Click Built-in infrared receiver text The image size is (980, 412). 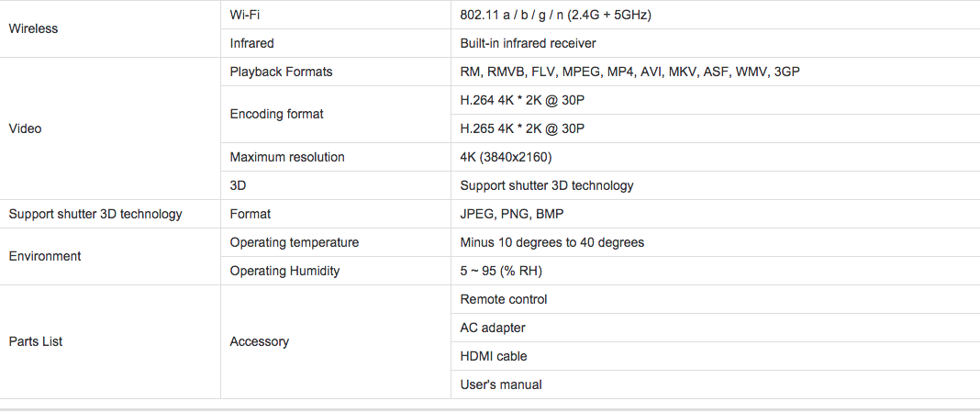point(528,43)
